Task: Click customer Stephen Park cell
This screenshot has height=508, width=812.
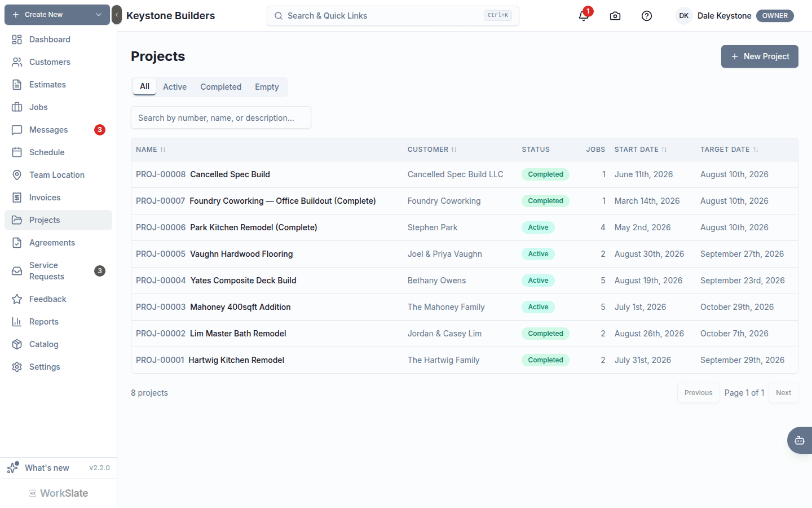Action: pos(433,227)
